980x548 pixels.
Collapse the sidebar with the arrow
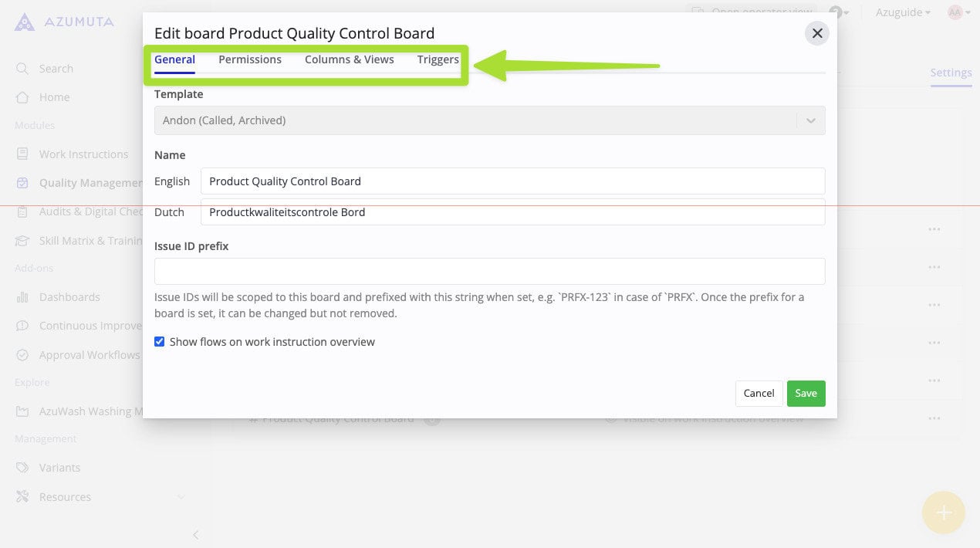(195, 534)
